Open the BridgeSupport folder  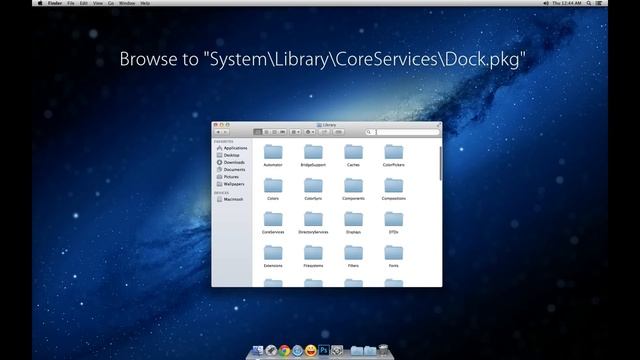(x=313, y=152)
